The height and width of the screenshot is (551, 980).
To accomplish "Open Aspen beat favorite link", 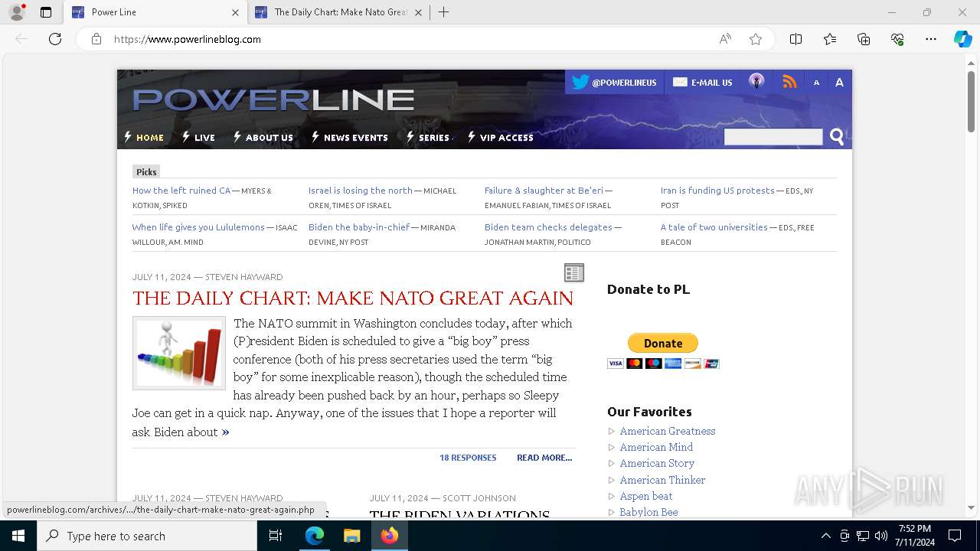I will 646,496.
